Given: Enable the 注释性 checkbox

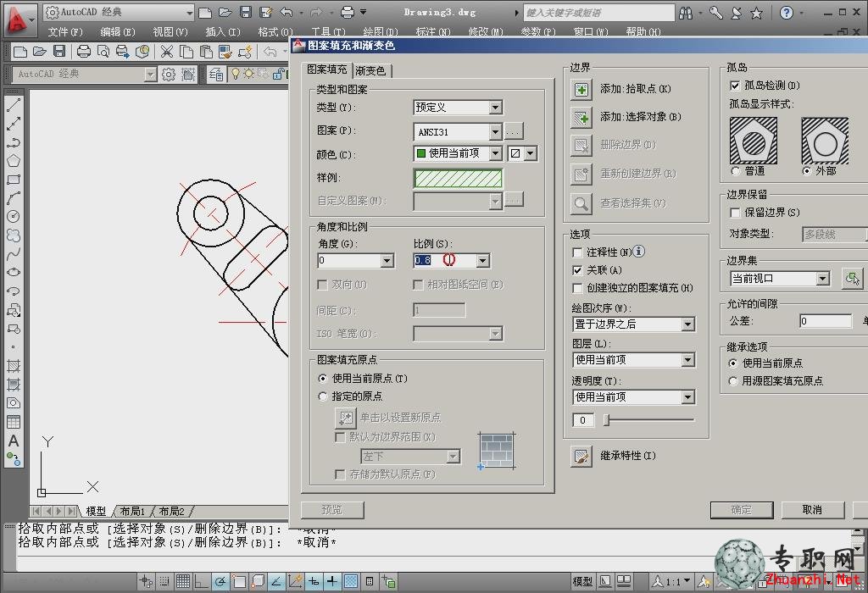Looking at the screenshot, I should [x=577, y=252].
